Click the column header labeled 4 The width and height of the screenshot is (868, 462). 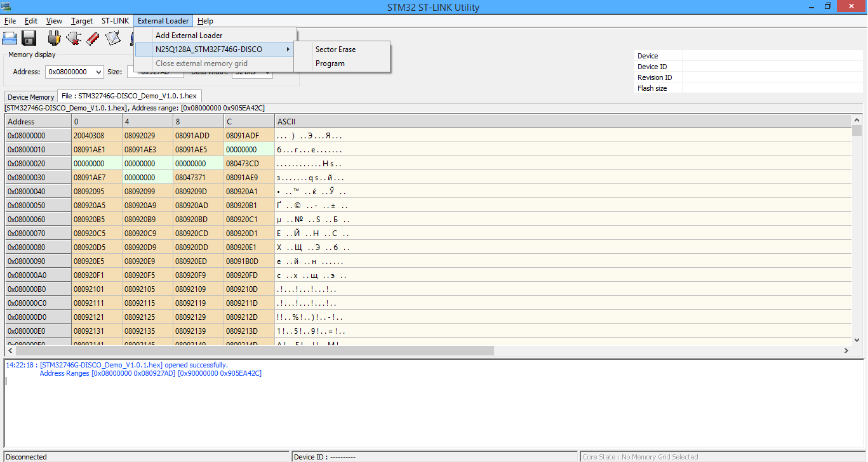coord(147,121)
